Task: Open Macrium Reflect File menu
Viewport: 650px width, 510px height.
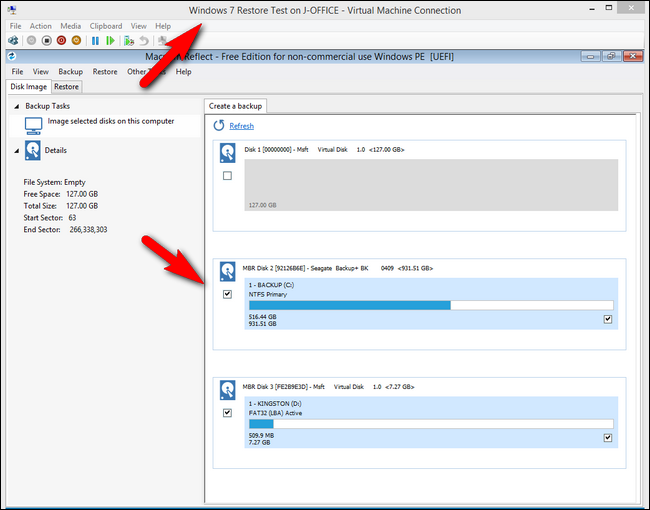Action: click(17, 72)
